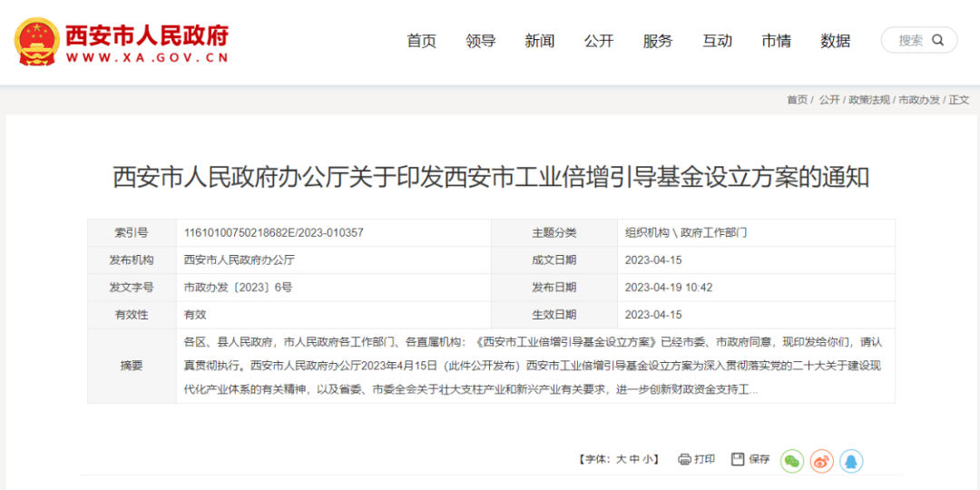Open the 服务 navigation item
The image size is (980, 490).
click(658, 41)
